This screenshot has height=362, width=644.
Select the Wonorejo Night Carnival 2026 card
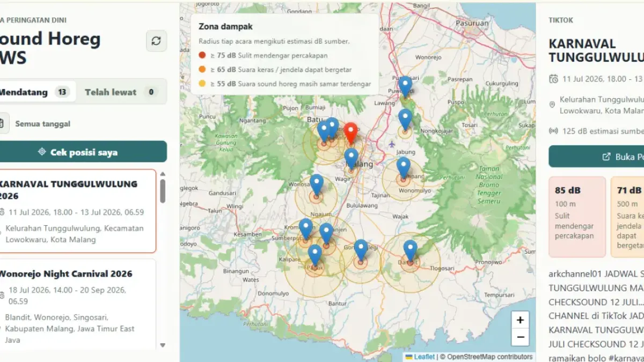tap(78, 305)
